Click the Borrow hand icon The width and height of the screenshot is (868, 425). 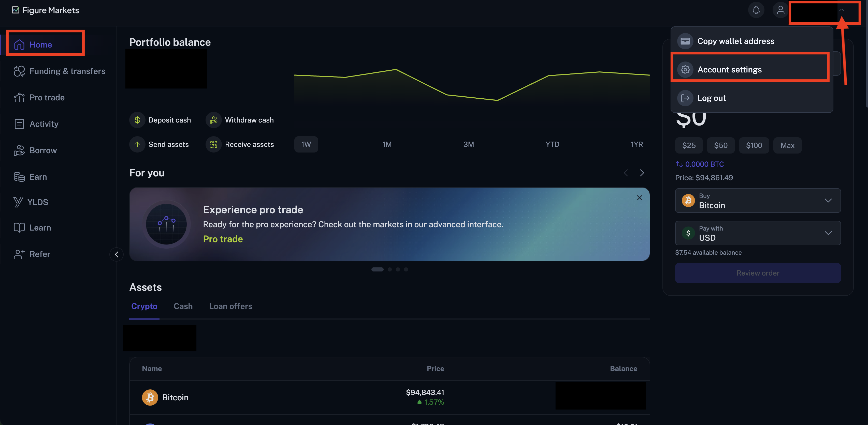19,150
